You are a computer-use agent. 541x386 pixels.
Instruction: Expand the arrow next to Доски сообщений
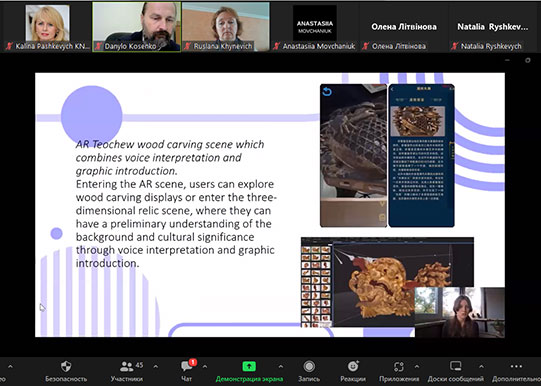(481, 366)
